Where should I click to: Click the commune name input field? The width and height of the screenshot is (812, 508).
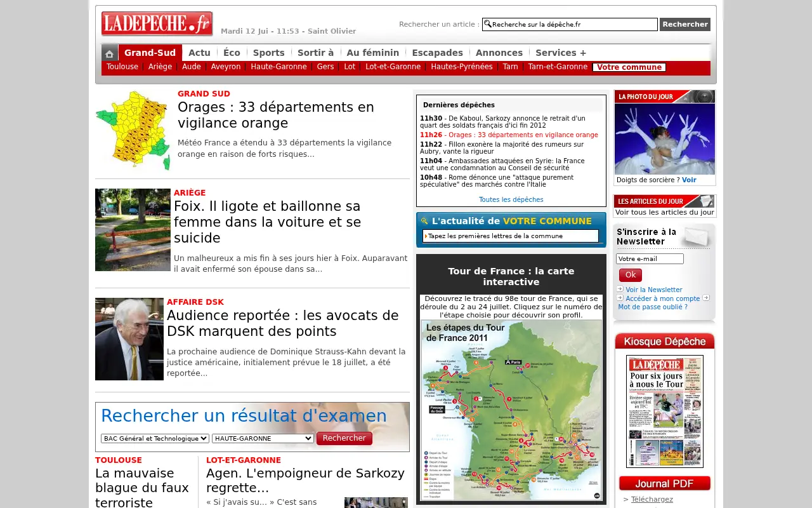coord(511,236)
